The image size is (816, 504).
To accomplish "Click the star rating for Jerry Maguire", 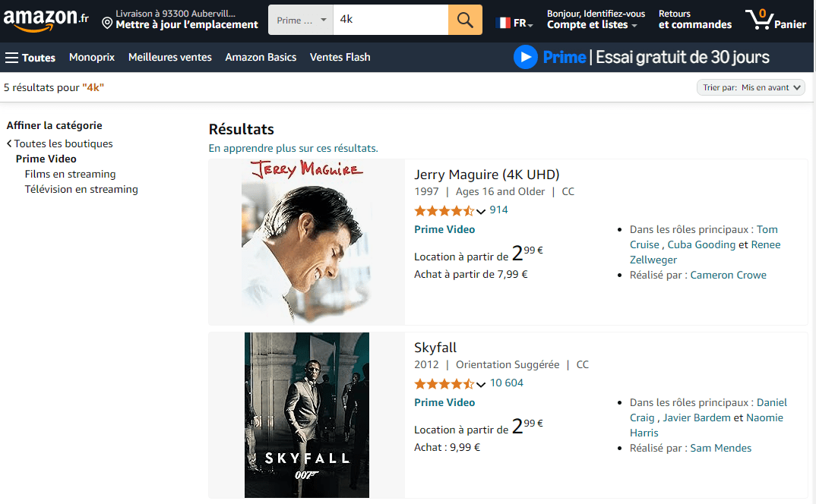I will click(444, 209).
